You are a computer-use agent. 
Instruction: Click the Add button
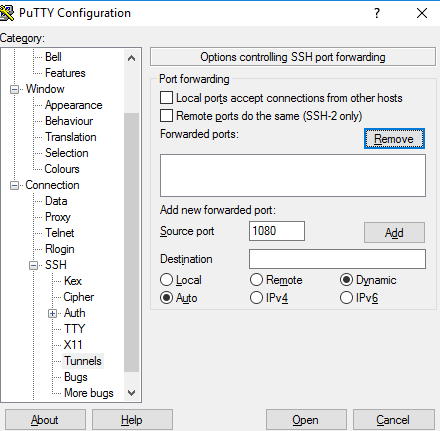pyautogui.click(x=394, y=233)
